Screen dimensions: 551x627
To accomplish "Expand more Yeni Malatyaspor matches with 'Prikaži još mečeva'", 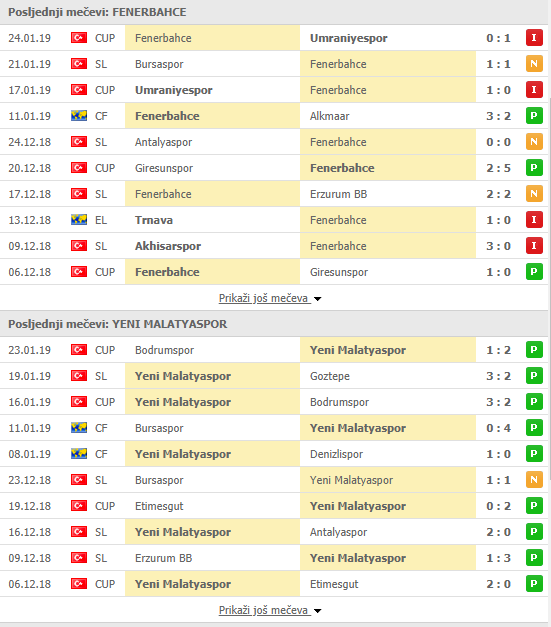I will point(264,610).
